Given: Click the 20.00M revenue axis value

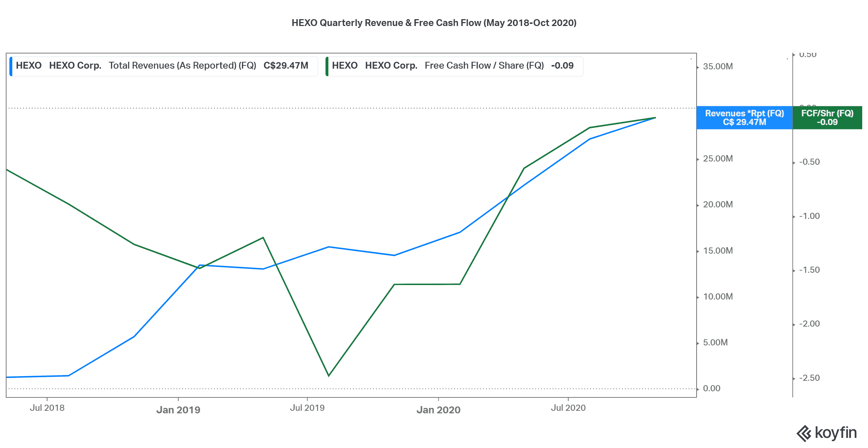Looking at the screenshot, I should click(718, 204).
